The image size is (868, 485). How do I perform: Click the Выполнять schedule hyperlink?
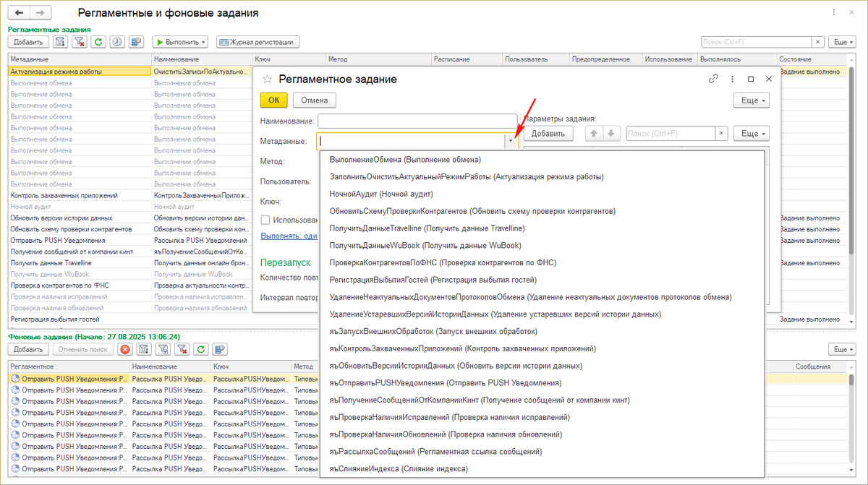289,236
